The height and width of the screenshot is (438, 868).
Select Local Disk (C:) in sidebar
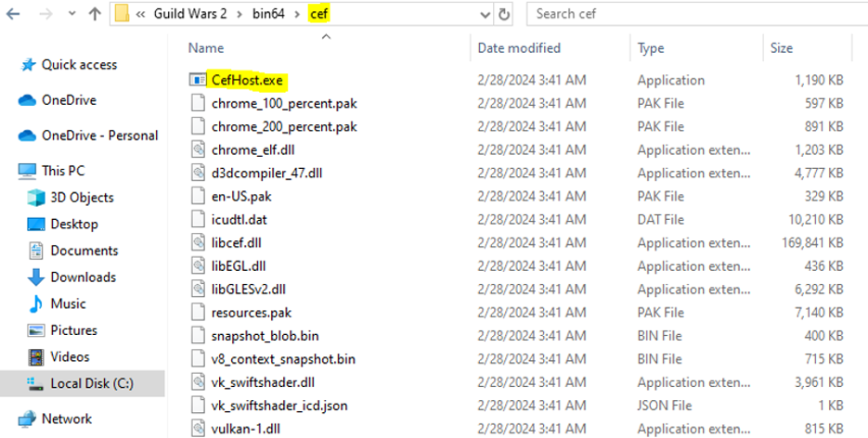click(x=92, y=383)
